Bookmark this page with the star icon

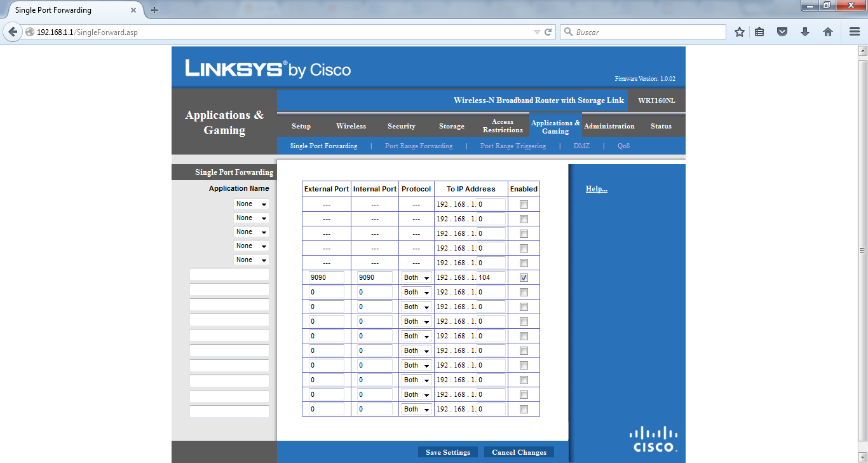pos(740,32)
